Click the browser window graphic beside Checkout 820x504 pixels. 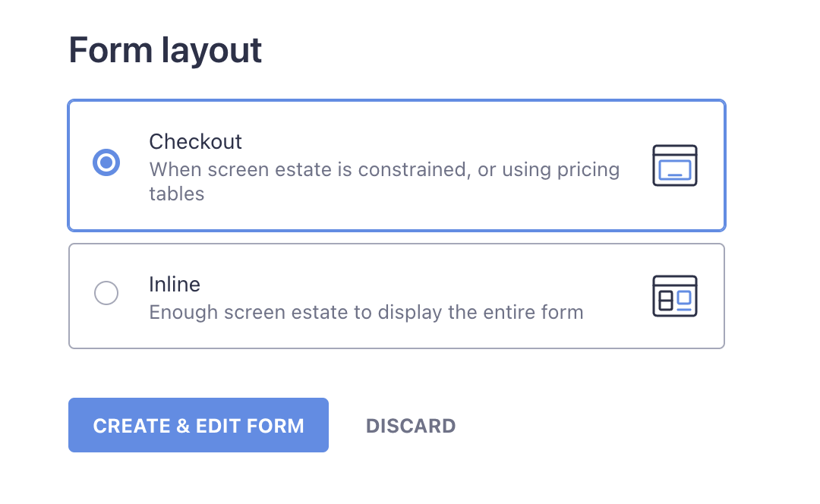(x=675, y=165)
